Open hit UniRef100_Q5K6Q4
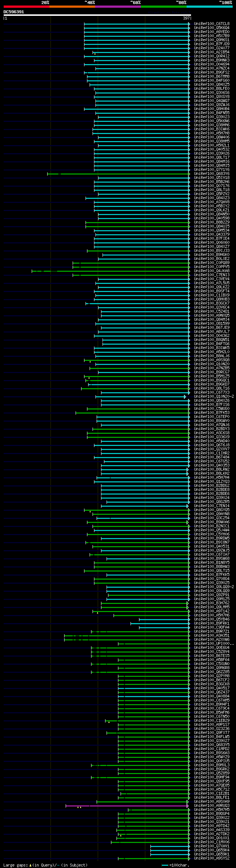236x868 pixels. click(x=212, y=28)
